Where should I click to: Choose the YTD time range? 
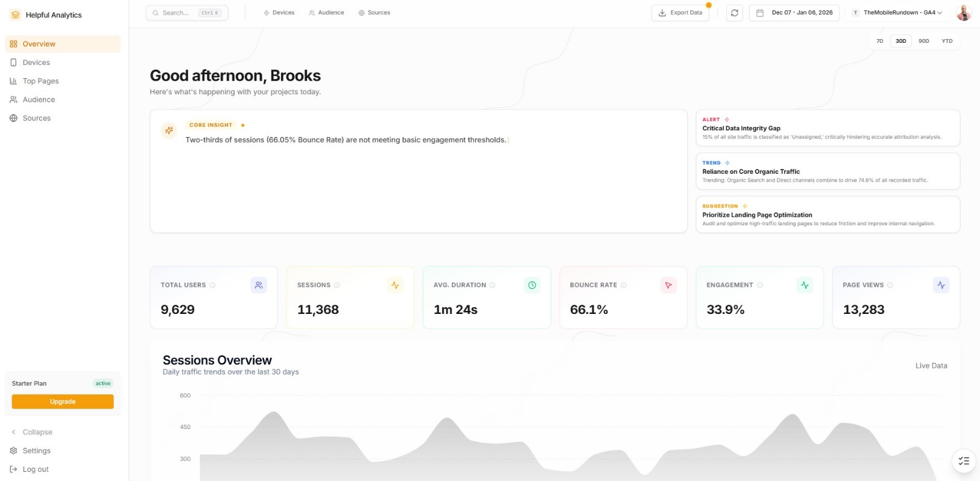tap(947, 41)
